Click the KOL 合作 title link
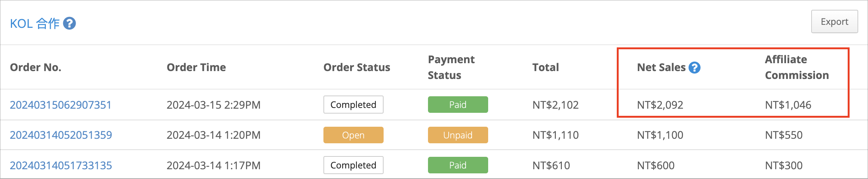The height and width of the screenshot is (179, 868). click(35, 23)
